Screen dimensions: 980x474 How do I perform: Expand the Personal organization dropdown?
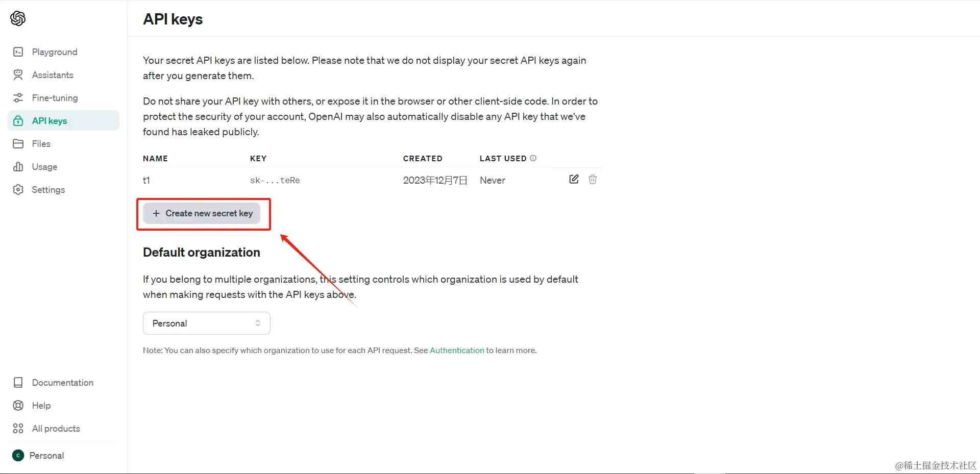click(x=206, y=323)
